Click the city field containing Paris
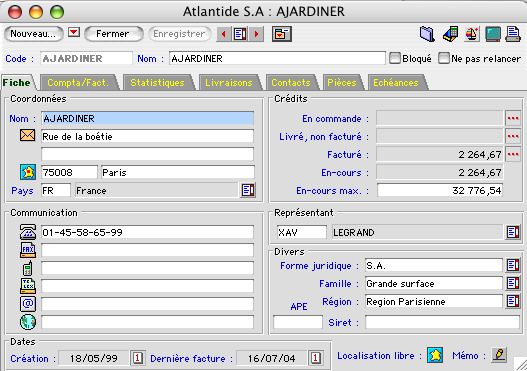 [x=178, y=172]
